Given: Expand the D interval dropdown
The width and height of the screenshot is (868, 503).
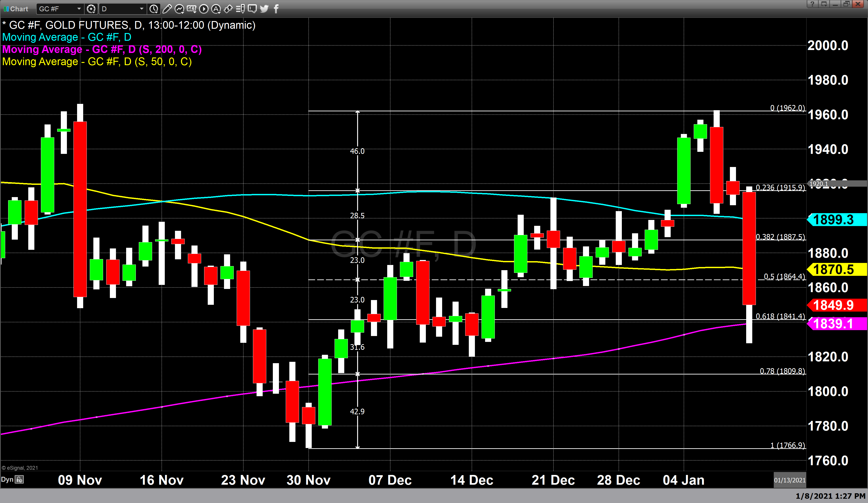Looking at the screenshot, I should tap(142, 9).
